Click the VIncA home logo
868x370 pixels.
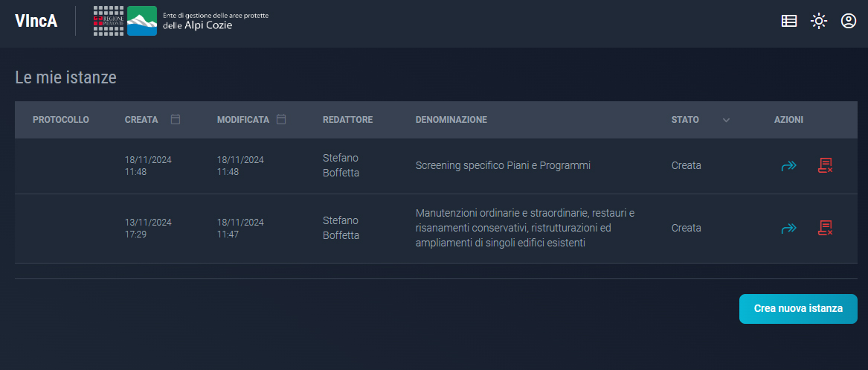point(36,21)
